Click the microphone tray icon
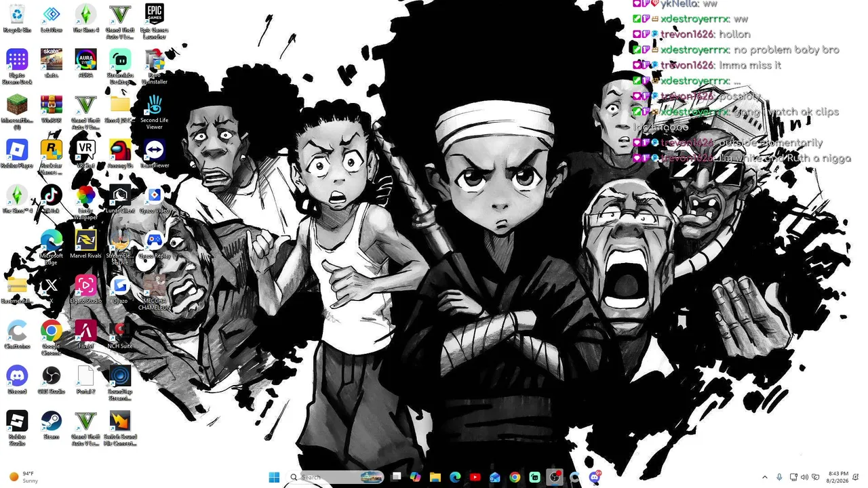Image resolution: width=868 pixels, height=488 pixels. click(x=779, y=477)
